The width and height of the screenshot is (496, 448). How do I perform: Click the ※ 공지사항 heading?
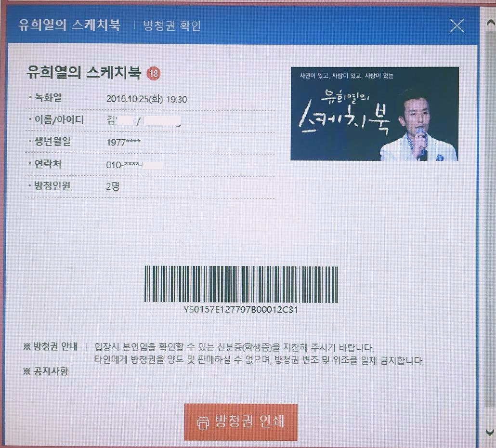(x=46, y=371)
